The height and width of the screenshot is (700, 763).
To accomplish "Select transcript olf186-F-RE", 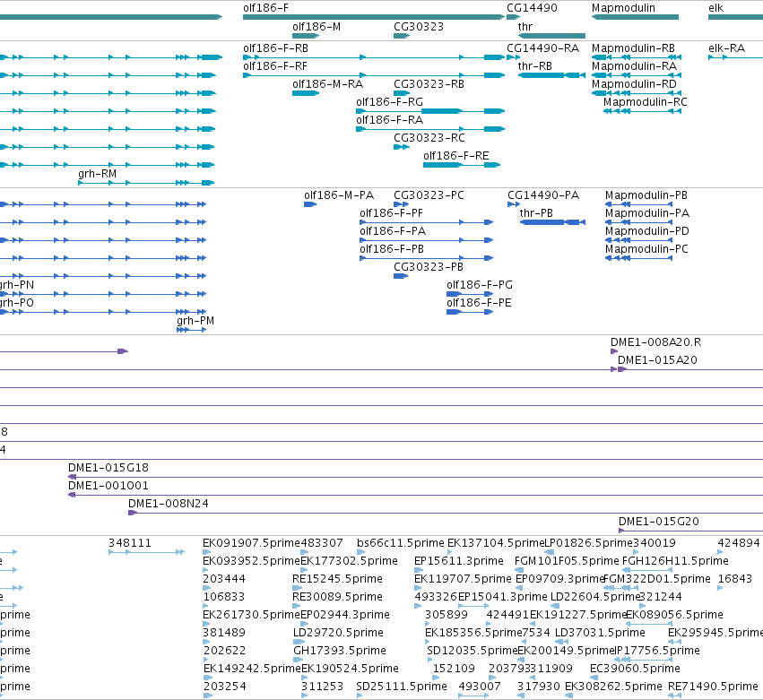I will 462,165.
